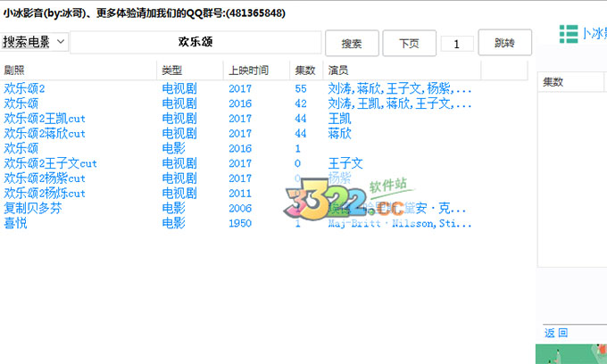The image size is (607, 364).
Task: Click the year 1950
Action: tap(240, 223)
